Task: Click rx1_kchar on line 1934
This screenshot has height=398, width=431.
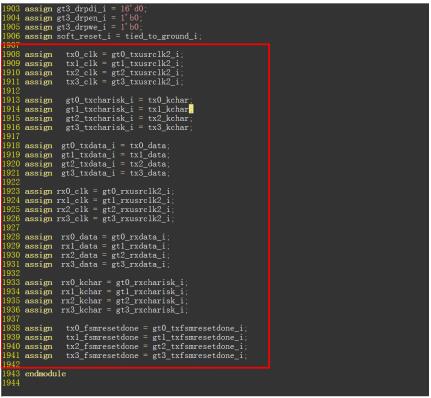Action: pos(82,292)
